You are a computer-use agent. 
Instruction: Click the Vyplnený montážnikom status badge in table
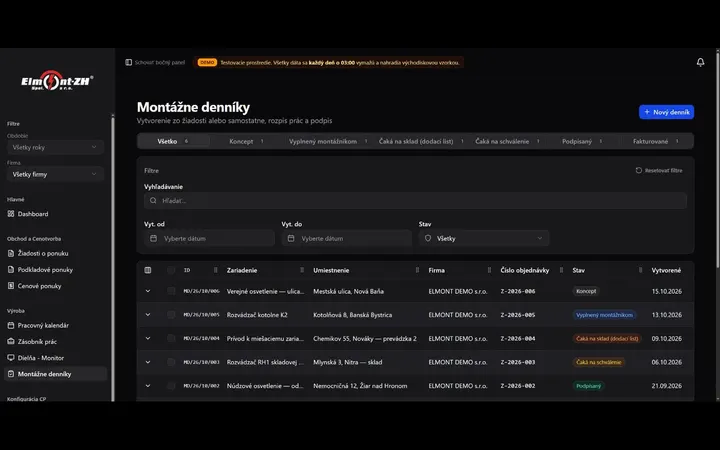pyautogui.click(x=604, y=315)
